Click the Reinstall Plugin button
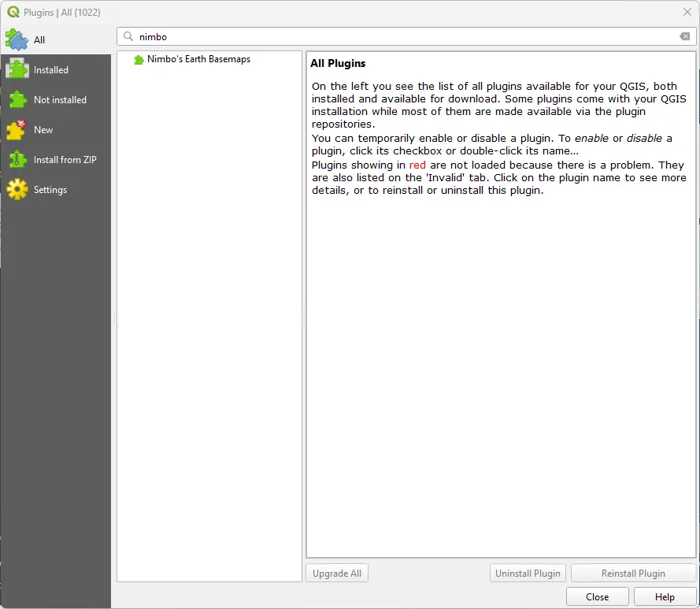The image size is (700, 609). coord(633,574)
